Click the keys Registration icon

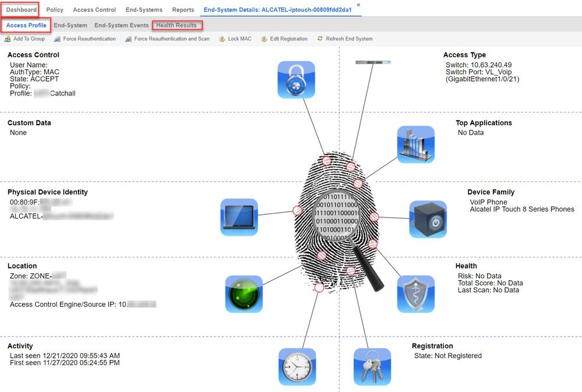[x=372, y=366]
